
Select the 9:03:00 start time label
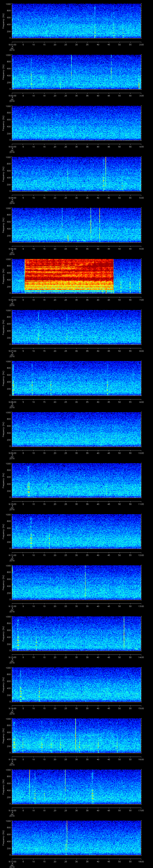[x=12, y=147]
